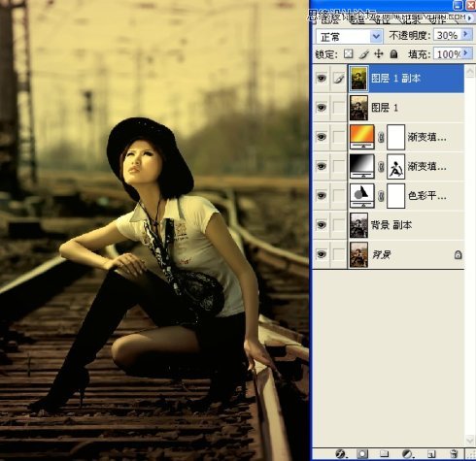Hide the 图层 1 副本 layer
Viewport: 476px width, 461px height.
321,78
